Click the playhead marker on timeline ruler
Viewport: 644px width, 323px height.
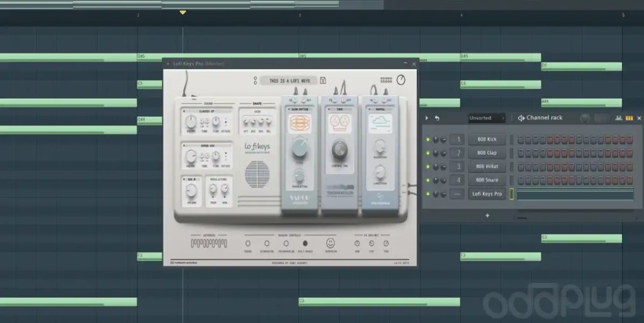coord(183,13)
